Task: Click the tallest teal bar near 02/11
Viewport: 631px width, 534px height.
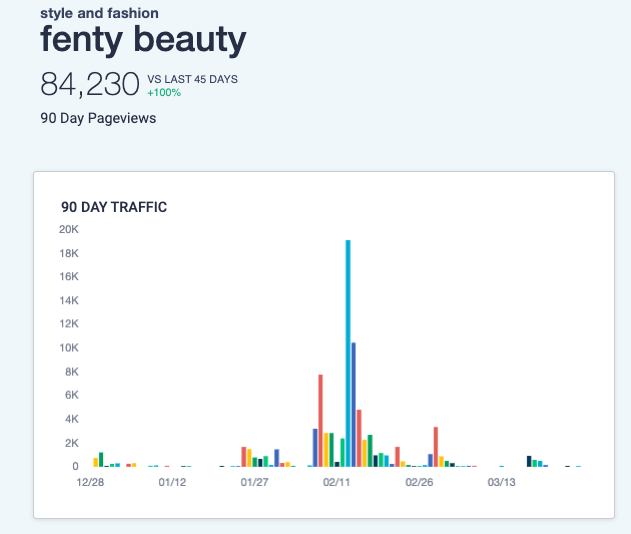Action: coord(348,353)
